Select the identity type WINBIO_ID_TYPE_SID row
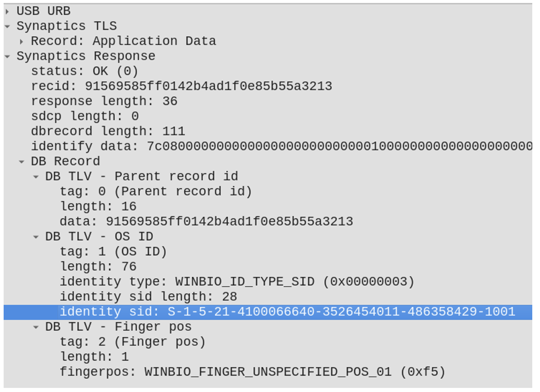Screen dimensions: 540x392 click(x=237, y=282)
